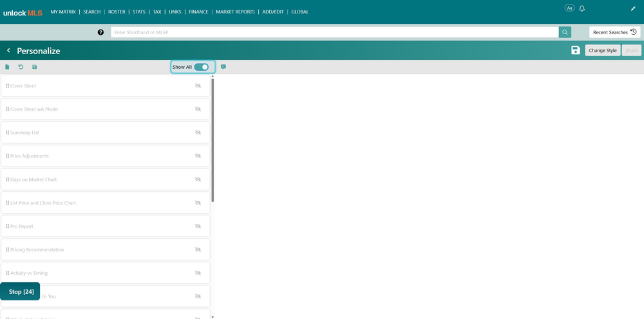Open the STATS menu
This screenshot has height=319, width=644.
pos(139,12)
